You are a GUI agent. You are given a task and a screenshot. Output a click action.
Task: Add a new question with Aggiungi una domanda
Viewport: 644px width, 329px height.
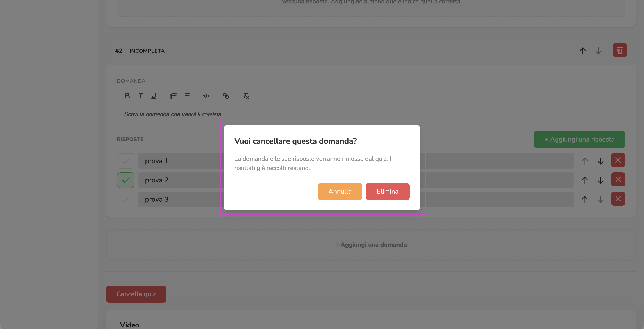pos(371,245)
